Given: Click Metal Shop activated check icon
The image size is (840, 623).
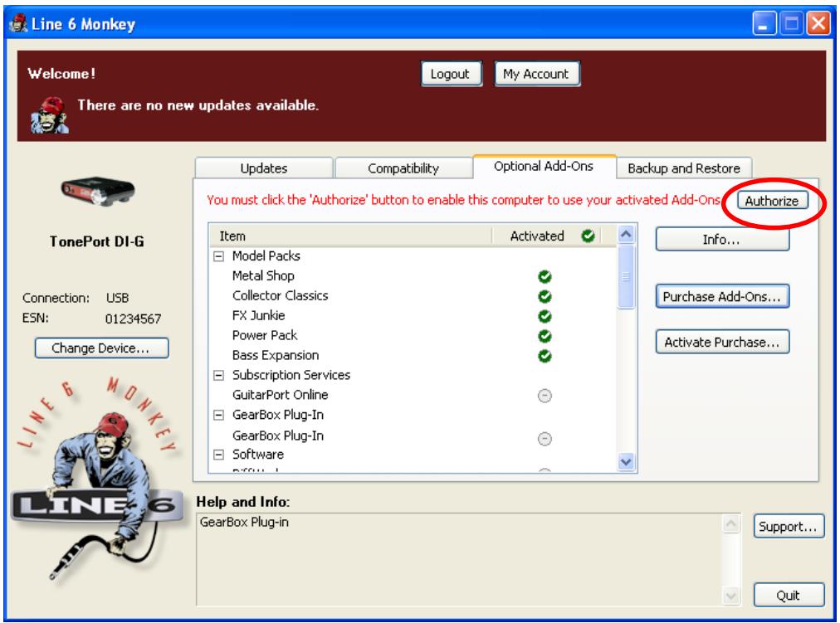Looking at the screenshot, I should tap(545, 276).
